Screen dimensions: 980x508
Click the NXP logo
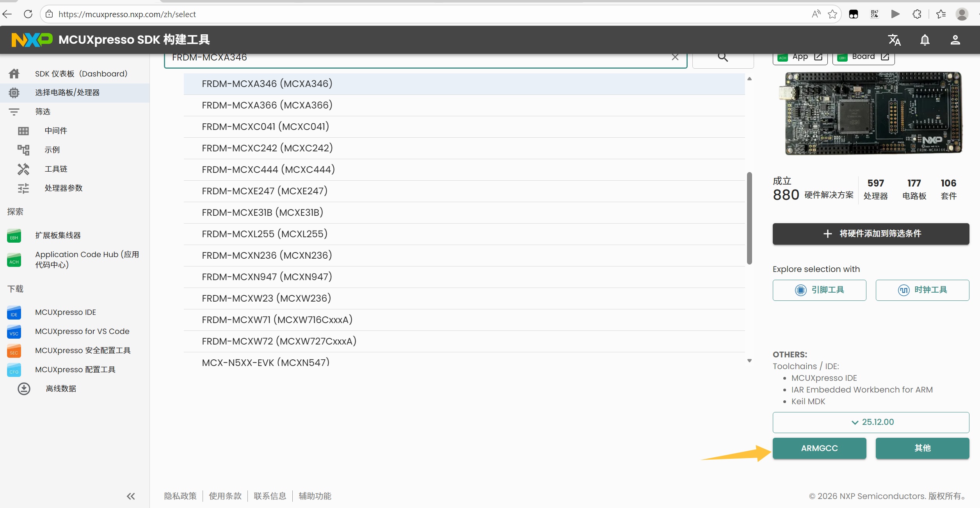point(32,40)
